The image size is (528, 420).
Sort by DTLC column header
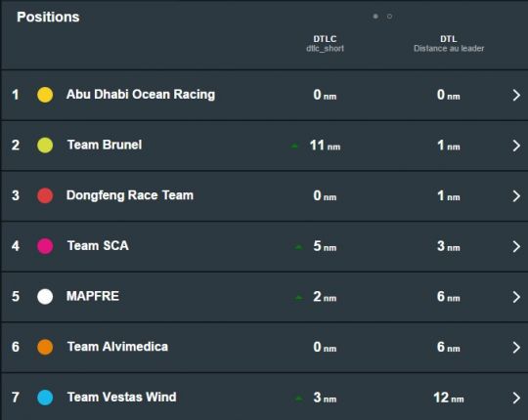325,43
